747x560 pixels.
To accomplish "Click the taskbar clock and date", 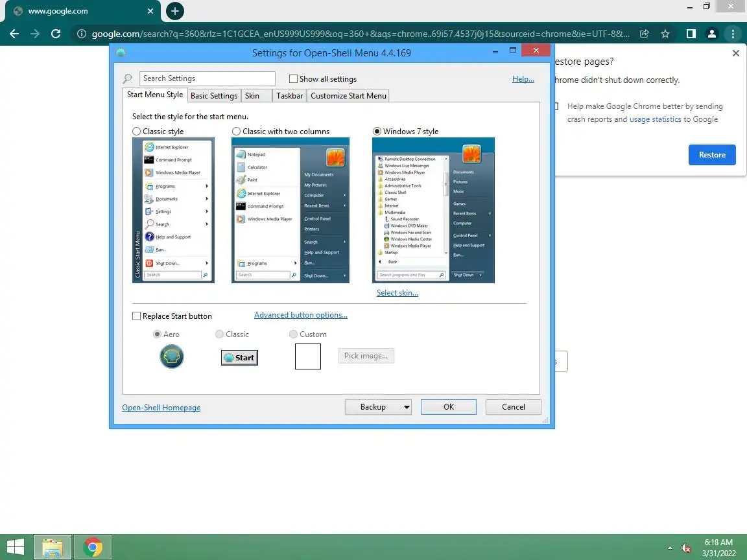I will click(x=718, y=548).
